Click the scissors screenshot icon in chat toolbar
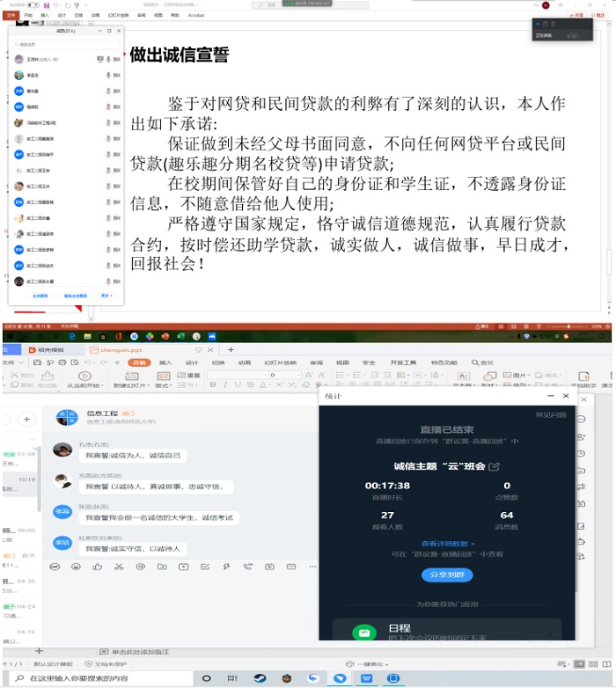The image size is (616, 688). pos(118,566)
